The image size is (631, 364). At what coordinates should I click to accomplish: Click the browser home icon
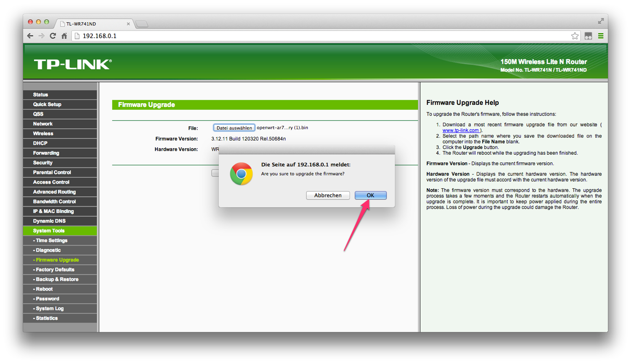pos(64,36)
